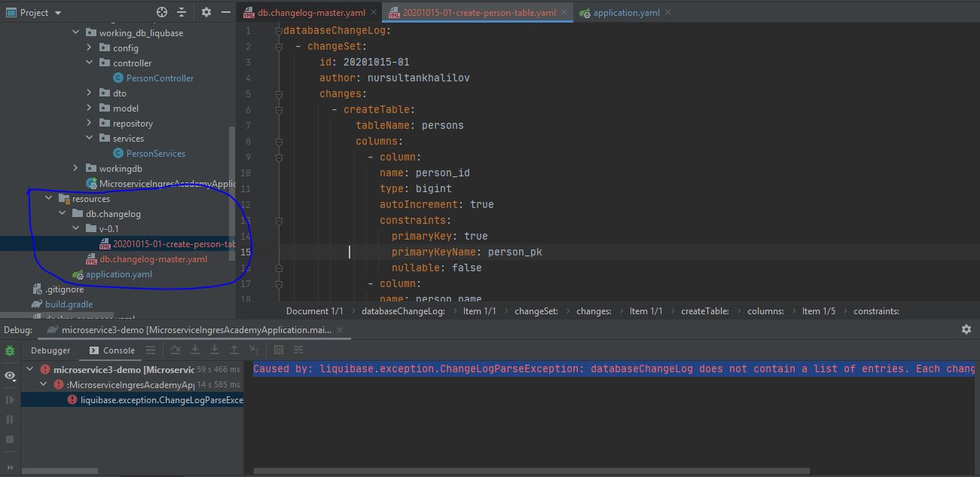Click the Evaluate Expression calculator icon
The image size is (980, 477).
tap(279, 350)
